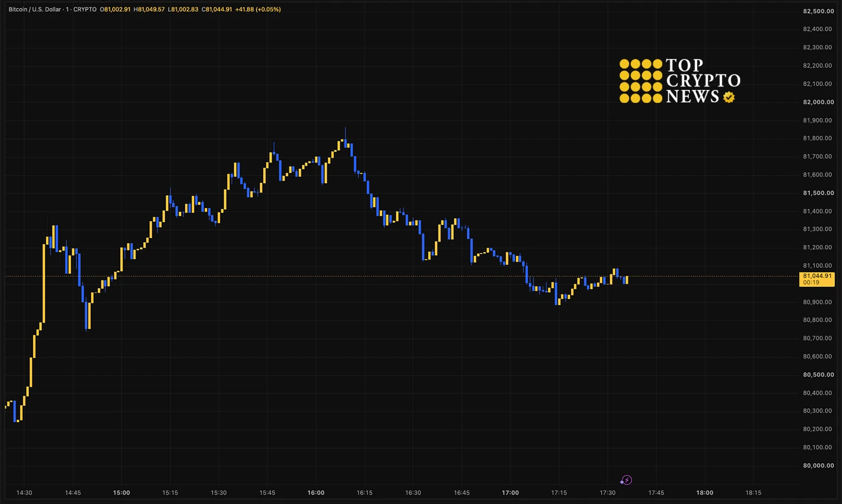Click the 14:45 time axis label
Viewport: 842px width, 504px height.
pos(73,493)
